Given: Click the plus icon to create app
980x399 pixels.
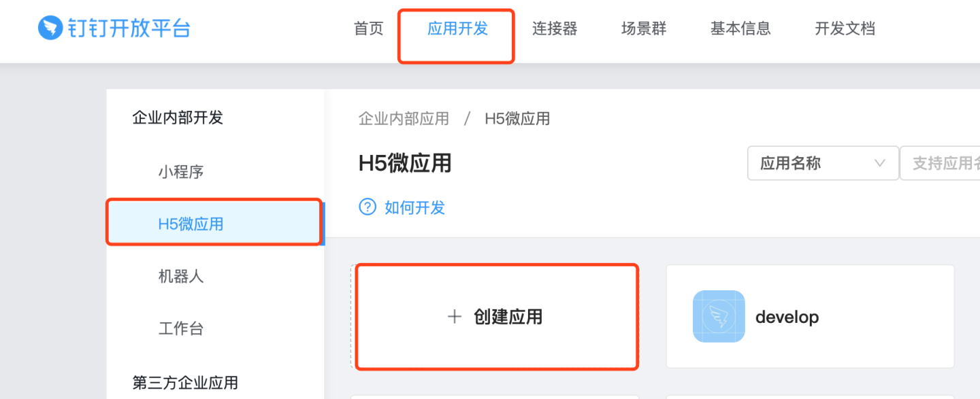Looking at the screenshot, I should tap(455, 317).
